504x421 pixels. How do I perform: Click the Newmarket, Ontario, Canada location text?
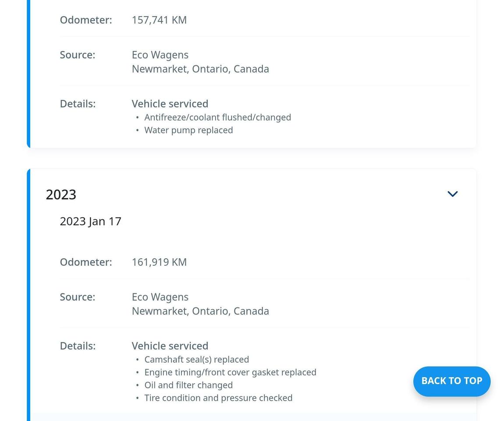coord(200,311)
